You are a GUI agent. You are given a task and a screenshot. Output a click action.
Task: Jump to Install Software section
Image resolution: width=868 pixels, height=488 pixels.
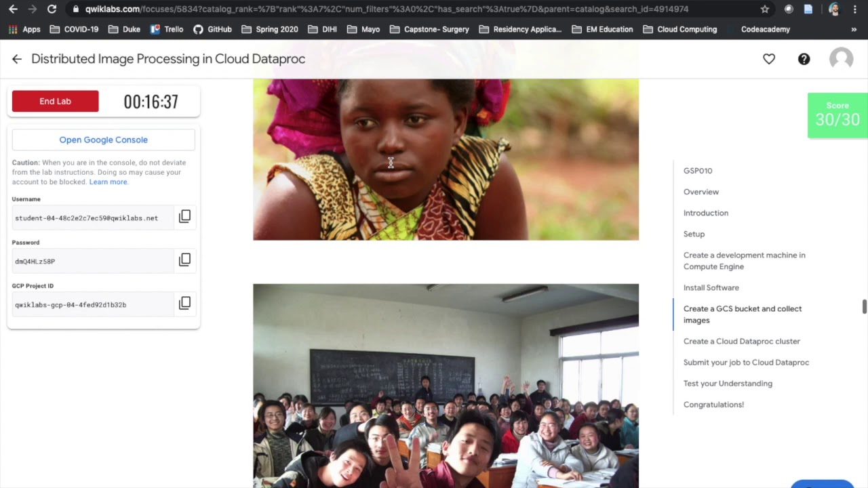tap(711, 287)
